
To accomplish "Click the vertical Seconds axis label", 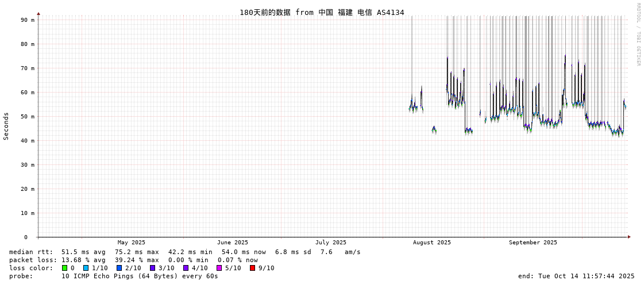I will pos(6,126).
